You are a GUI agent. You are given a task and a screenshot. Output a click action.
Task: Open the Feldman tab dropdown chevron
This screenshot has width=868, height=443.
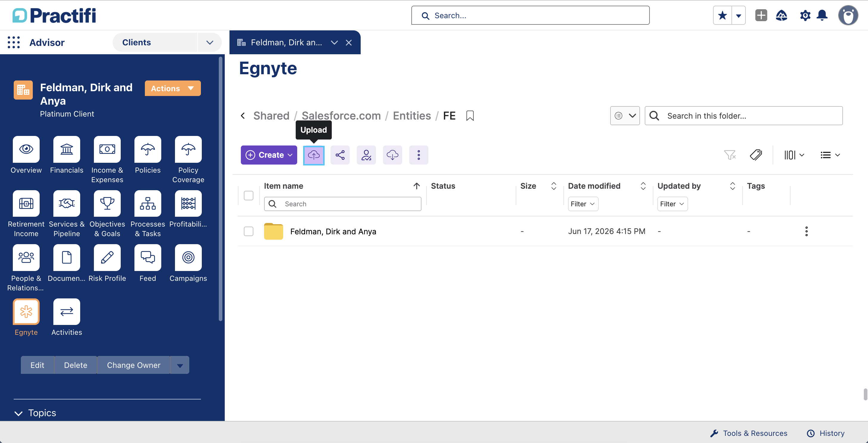point(334,42)
